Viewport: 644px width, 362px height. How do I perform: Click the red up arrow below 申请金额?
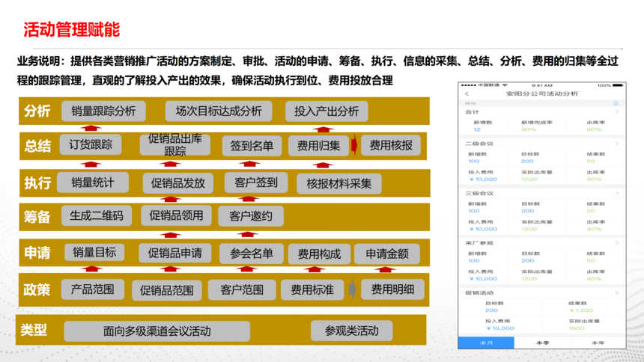pyautogui.click(x=386, y=268)
